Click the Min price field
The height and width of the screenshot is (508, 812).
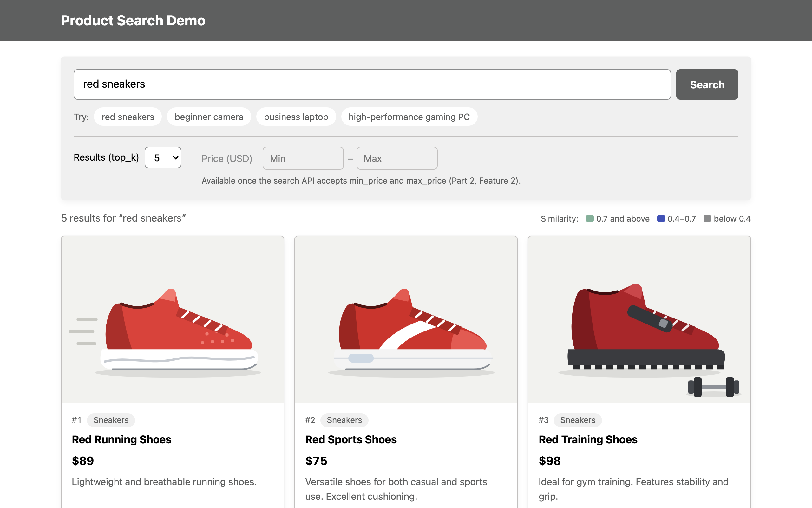pyautogui.click(x=303, y=158)
